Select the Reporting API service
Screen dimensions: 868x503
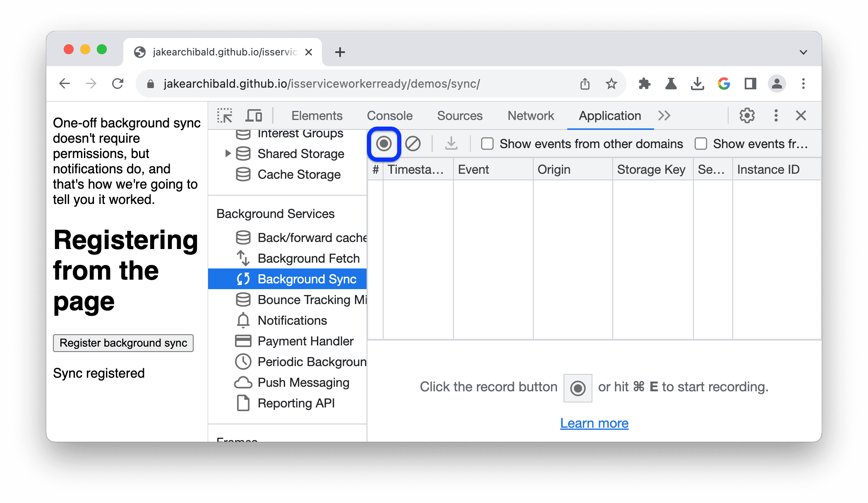click(x=294, y=402)
